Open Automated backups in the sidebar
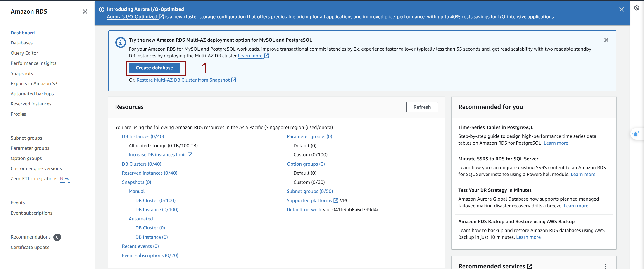 32,94
